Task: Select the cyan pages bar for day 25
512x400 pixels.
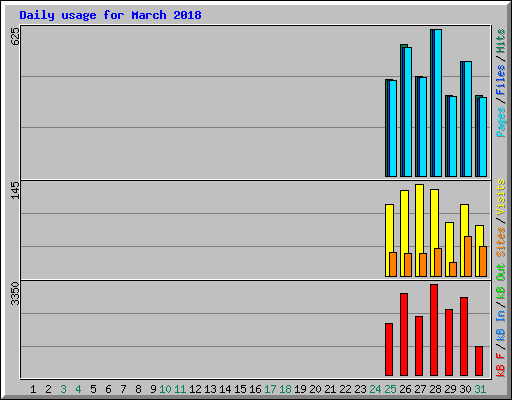Action: pos(393,129)
